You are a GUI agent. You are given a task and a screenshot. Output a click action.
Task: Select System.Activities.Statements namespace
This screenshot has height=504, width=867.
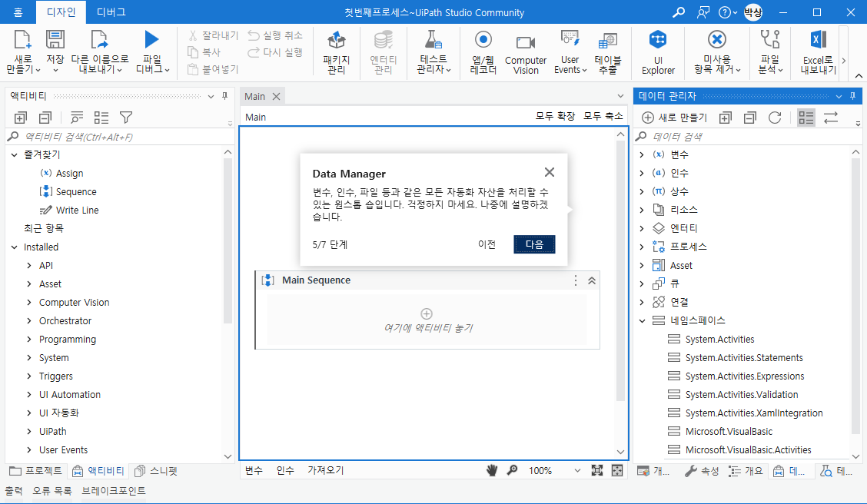click(736, 357)
